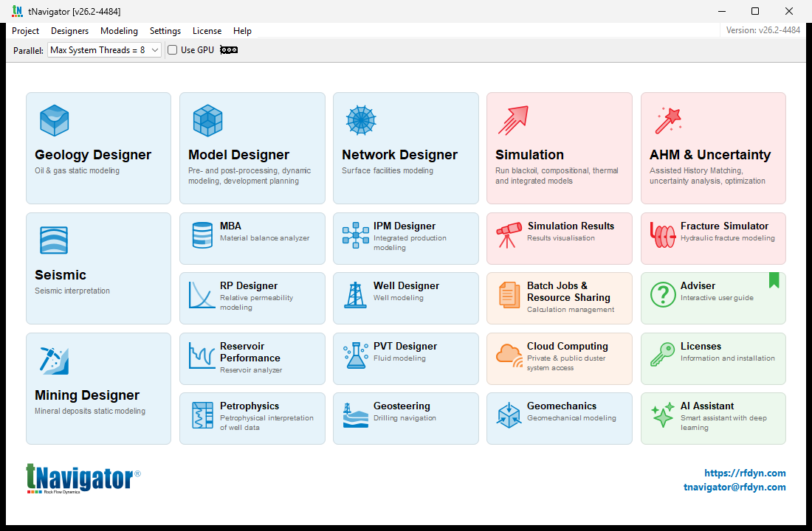This screenshot has width=812, height=531.
Task: Click the tnavigator@rfdyn.com email link
Action: tap(734, 487)
